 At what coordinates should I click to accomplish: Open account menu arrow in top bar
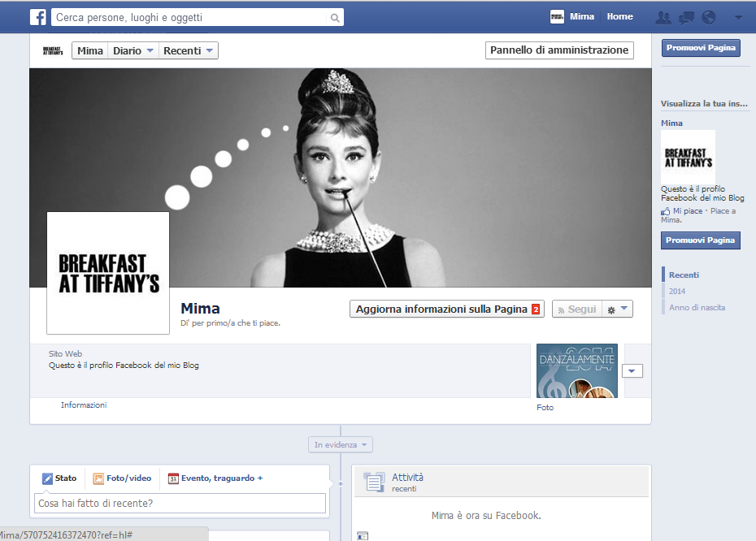click(738, 18)
